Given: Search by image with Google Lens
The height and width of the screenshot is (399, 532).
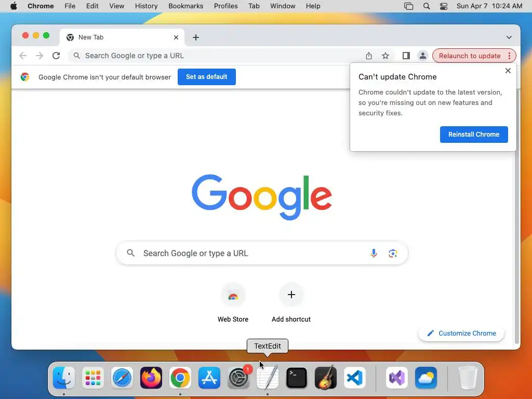Looking at the screenshot, I should (x=393, y=253).
